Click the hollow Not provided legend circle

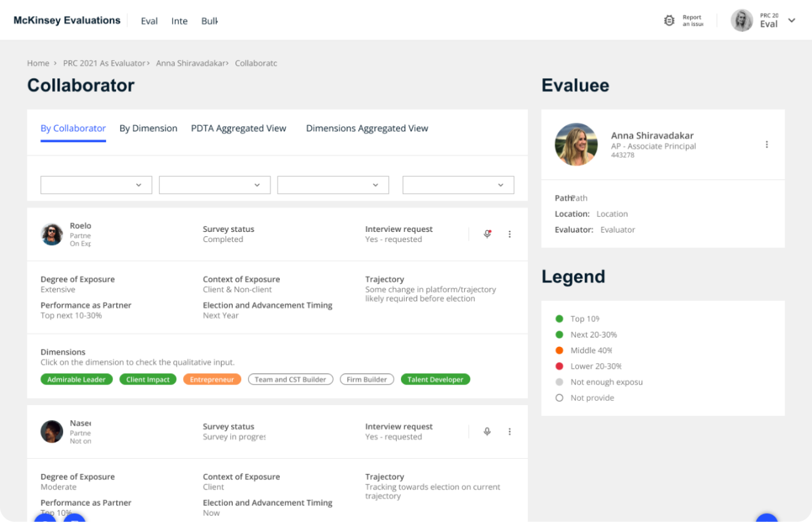click(x=559, y=398)
